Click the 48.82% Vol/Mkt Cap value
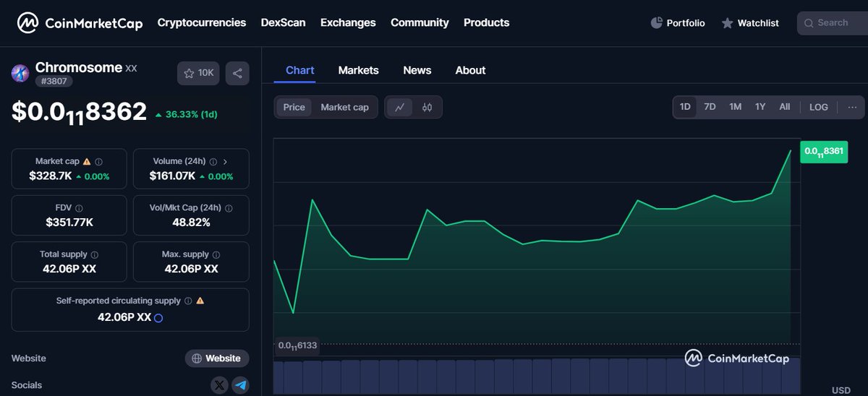Image resolution: width=868 pixels, height=396 pixels. pos(191,222)
